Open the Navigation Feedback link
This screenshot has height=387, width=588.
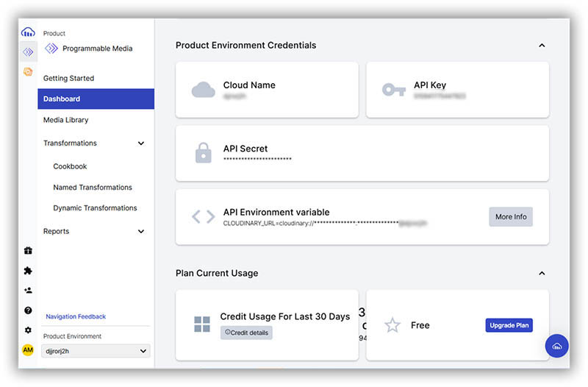coord(76,316)
